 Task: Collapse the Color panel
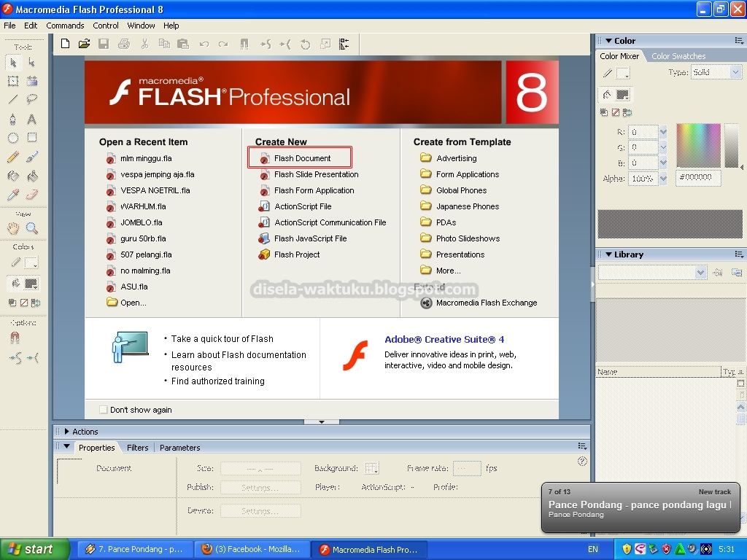tap(608, 41)
